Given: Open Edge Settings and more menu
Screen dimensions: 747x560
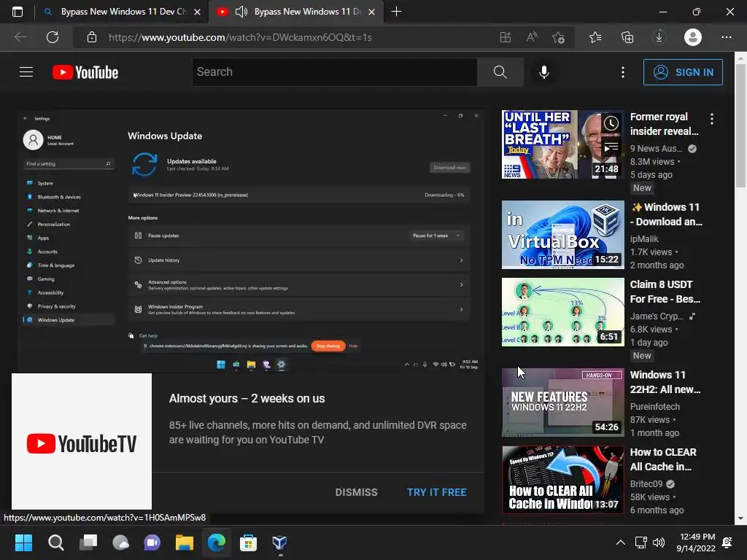Looking at the screenshot, I should (726, 37).
